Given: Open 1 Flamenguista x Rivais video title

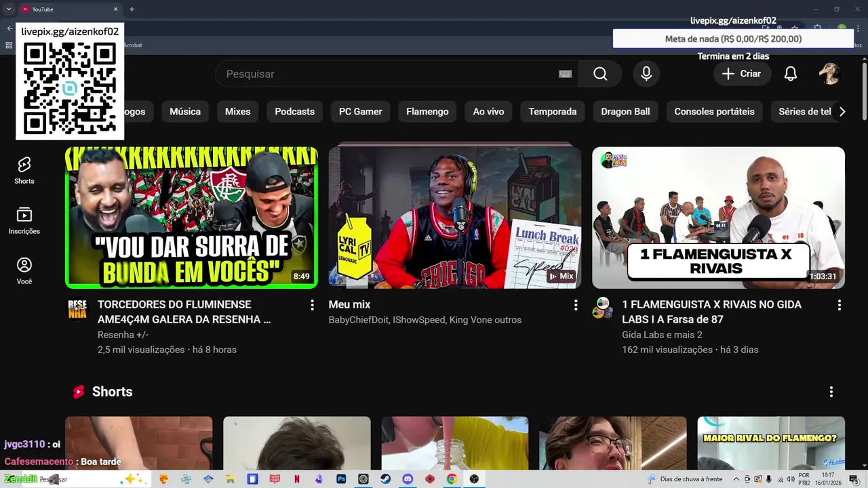Looking at the screenshot, I should click(711, 312).
